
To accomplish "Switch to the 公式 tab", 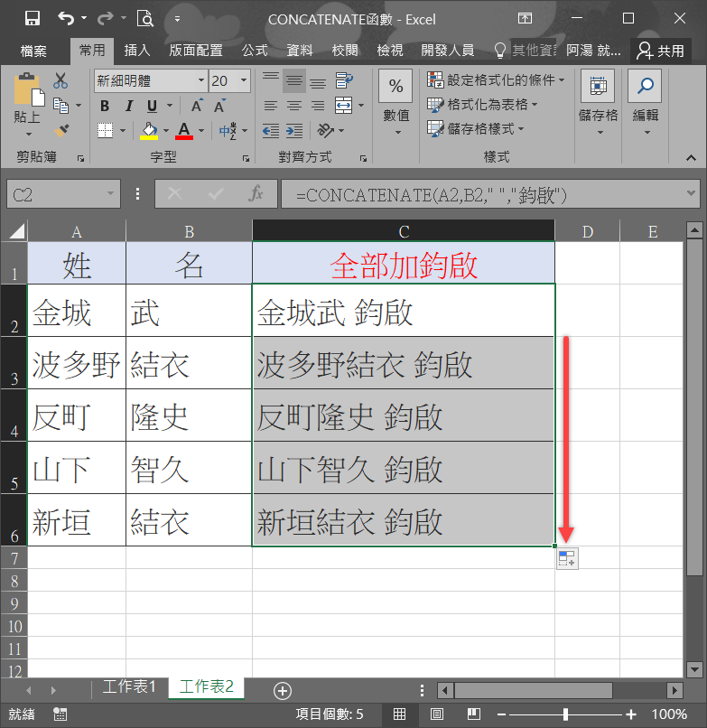I will tap(255, 51).
